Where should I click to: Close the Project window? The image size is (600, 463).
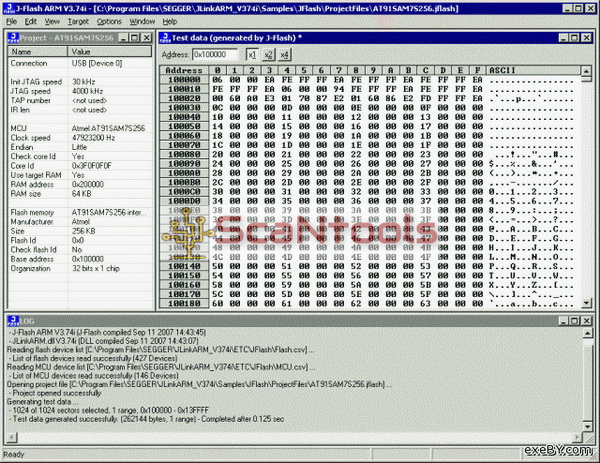pos(147,38)
